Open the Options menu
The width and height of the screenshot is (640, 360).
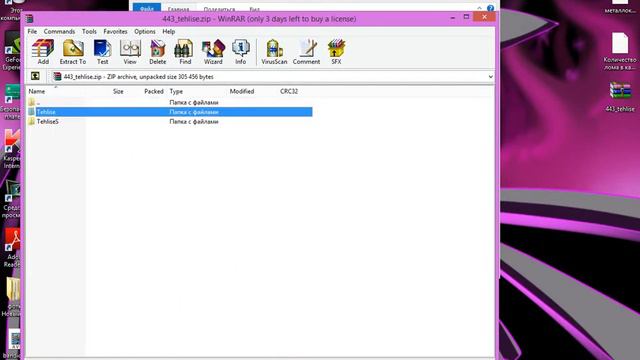145,31
